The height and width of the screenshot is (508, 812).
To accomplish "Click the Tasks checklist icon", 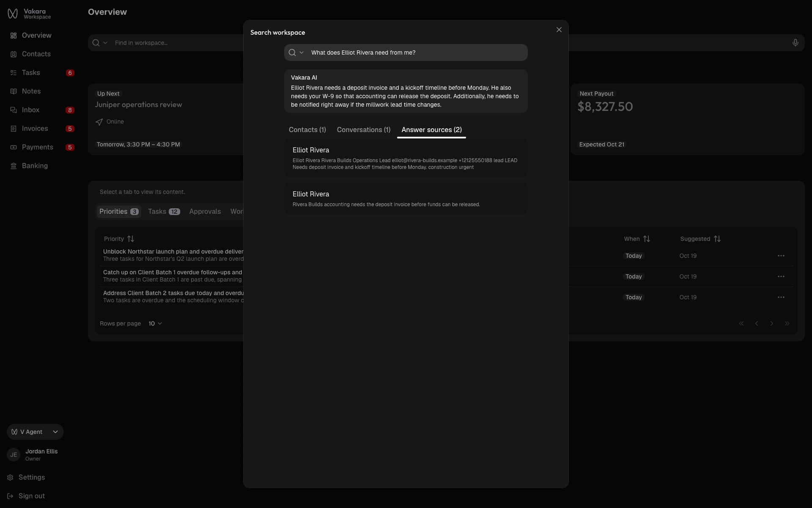I will pyautogui.click(x=14, y=73).
